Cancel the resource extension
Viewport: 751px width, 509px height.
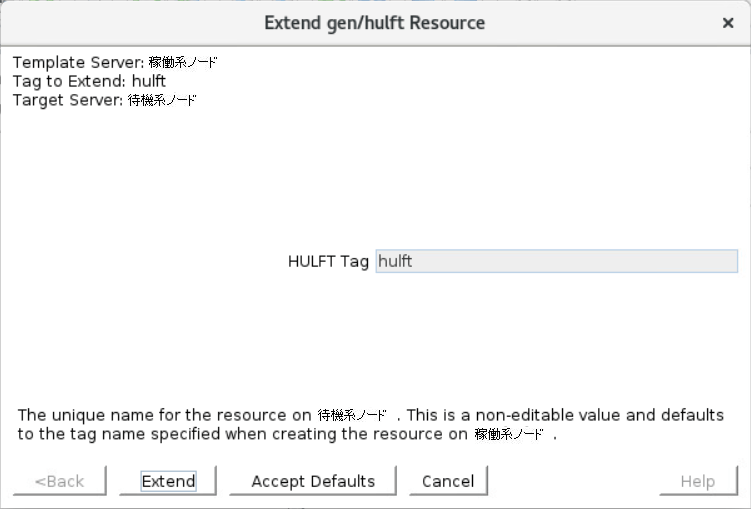[448, 481]
